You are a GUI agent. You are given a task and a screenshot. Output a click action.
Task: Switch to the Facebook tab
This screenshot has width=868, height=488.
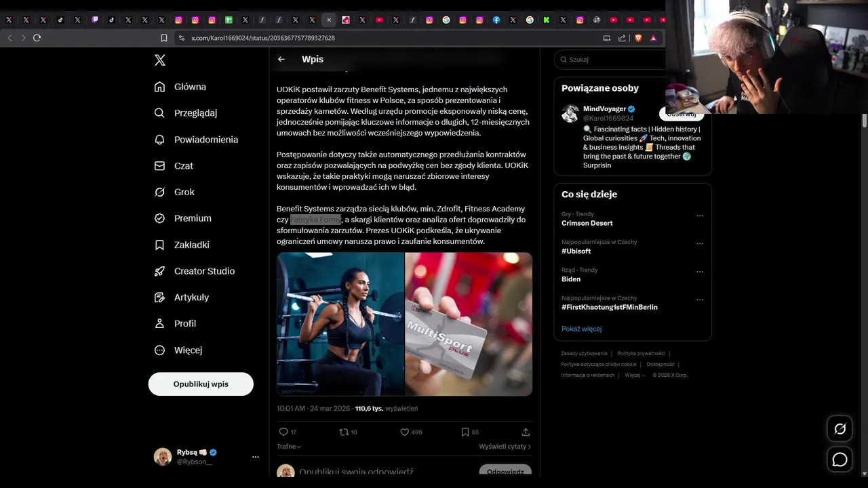pos(496,20)
